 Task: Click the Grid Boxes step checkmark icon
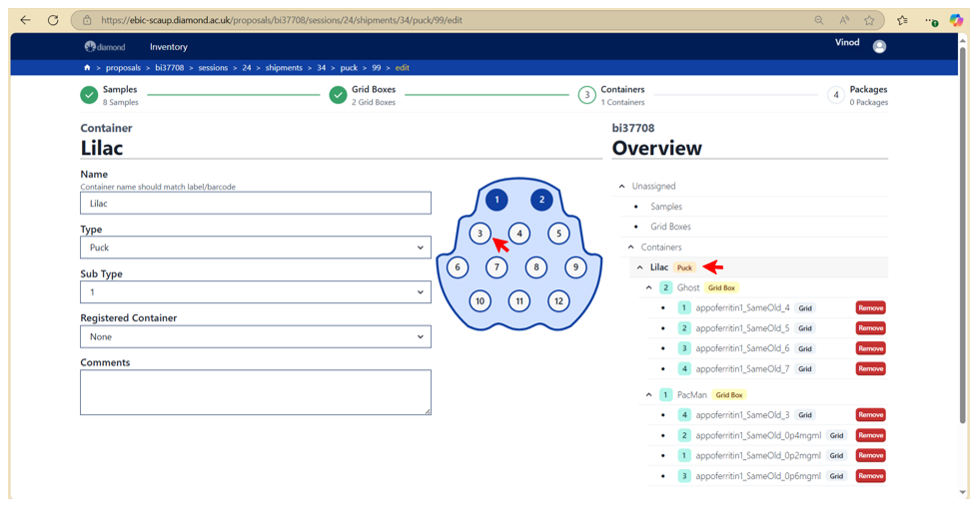(x=338, y=96)
